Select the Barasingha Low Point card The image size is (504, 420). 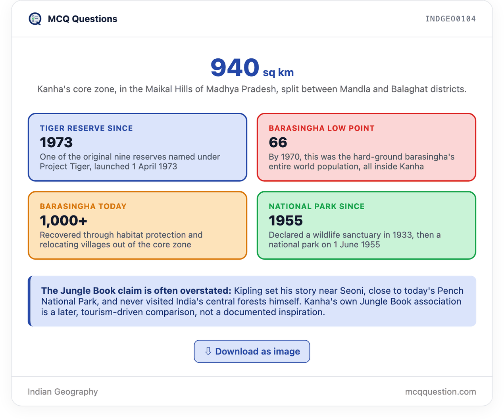(366, 147)
